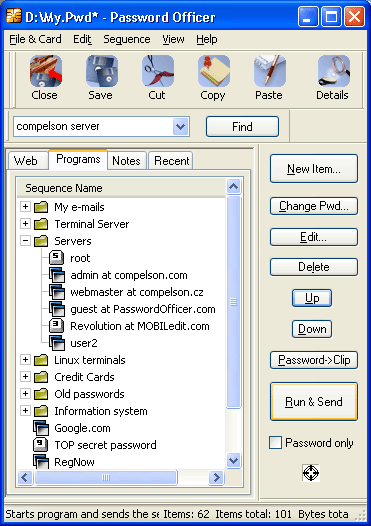The width and height of the screenshot is (371, 526).
Task: Click window icon beside Google.com
Action: pos(41,428)
